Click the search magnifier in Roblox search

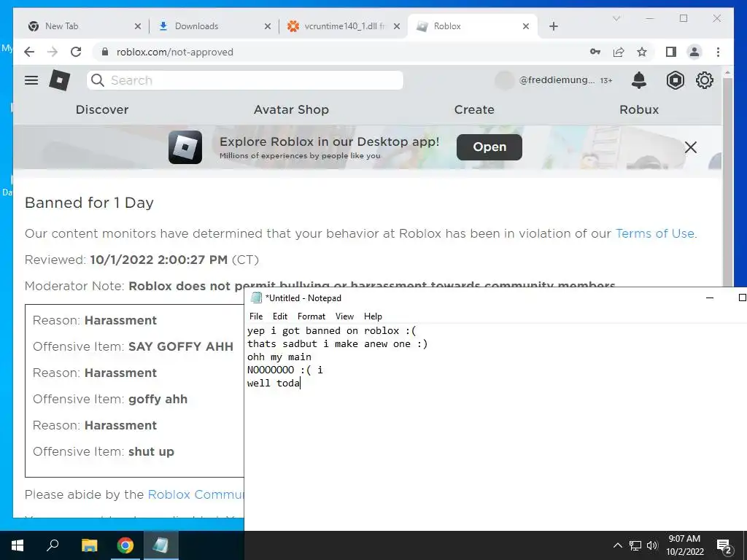97,80
